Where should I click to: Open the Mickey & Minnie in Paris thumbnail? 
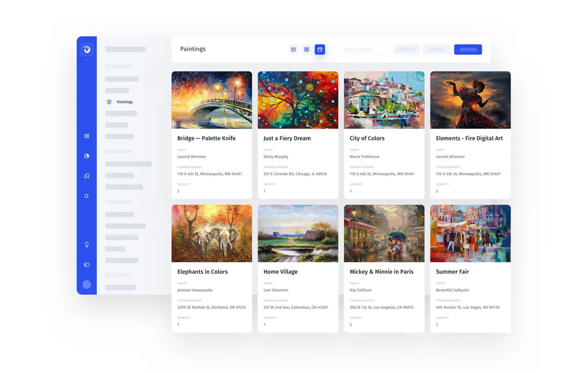pyautogui.click(x=384, y=234)
